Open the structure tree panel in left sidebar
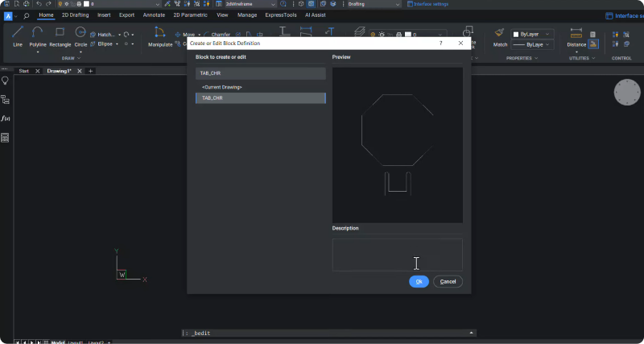 [5, 99]
